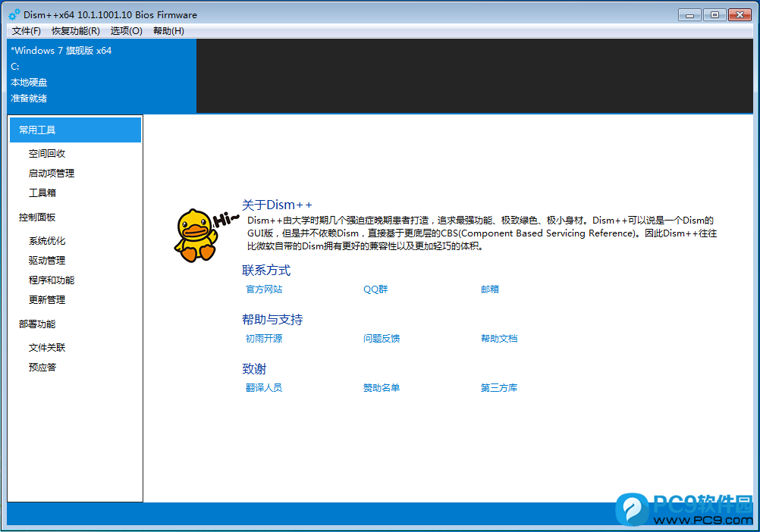Click the 邮箱 link
760x532 pixels.
coord(489,289)
